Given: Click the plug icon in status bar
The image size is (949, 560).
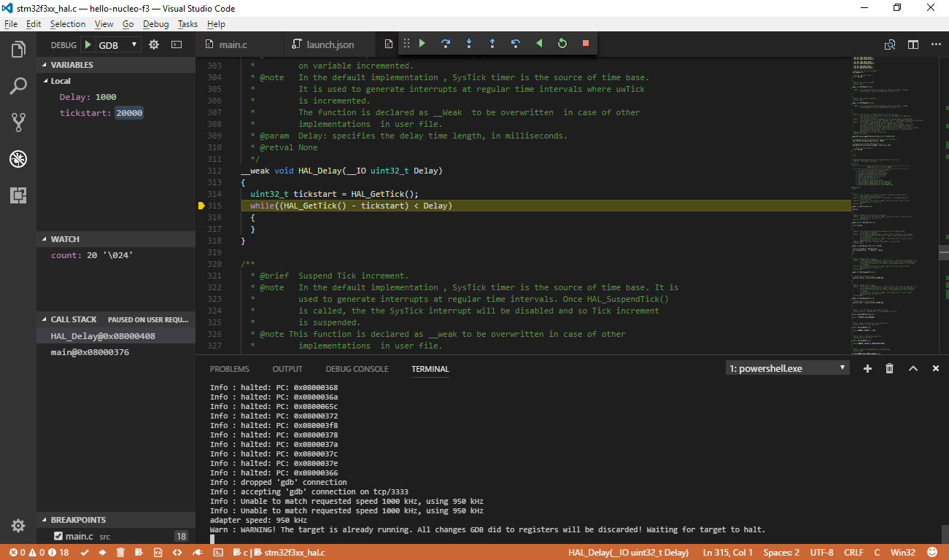Looking at the screenshot, I should pos(197,553).
